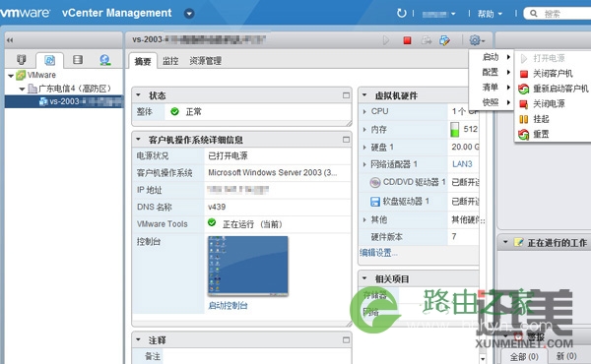Maximize the 状态 panel

(346, 95)
